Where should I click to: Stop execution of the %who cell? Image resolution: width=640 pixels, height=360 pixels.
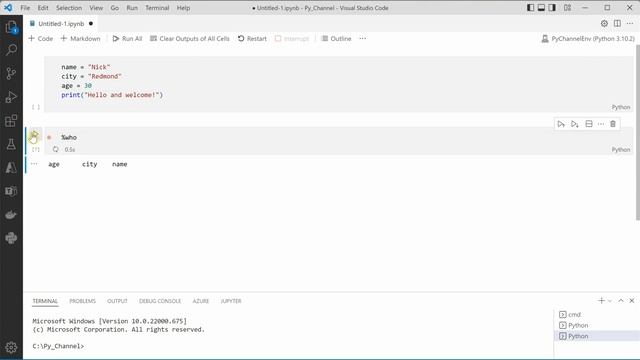click(35, 135)
